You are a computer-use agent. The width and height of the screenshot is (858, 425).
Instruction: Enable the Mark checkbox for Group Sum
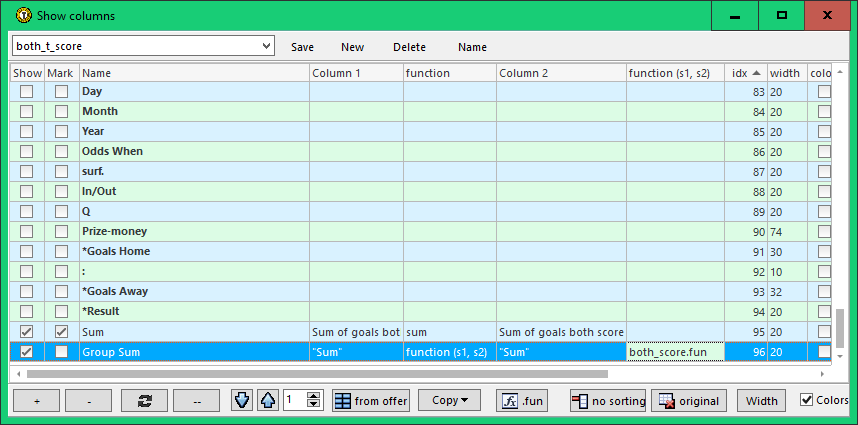62,351
